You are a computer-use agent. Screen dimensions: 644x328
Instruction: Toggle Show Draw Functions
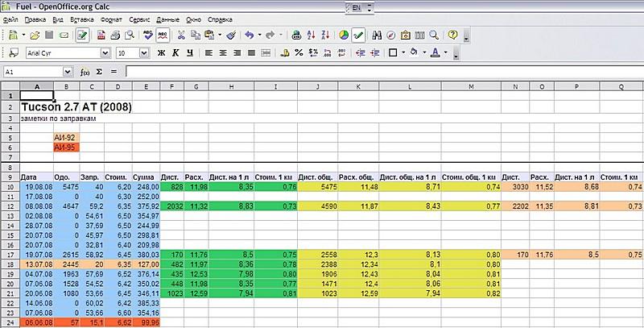[x=358, y=35]
